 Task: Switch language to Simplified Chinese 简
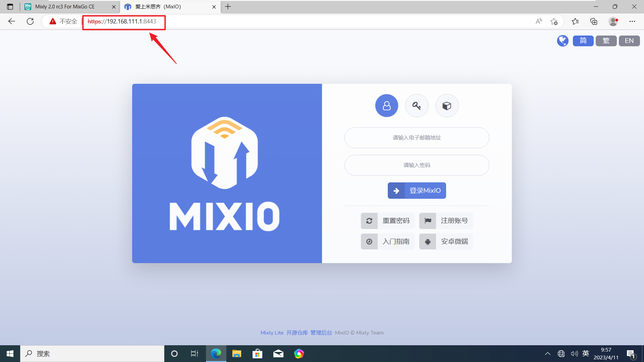click(x=583, y=41)
